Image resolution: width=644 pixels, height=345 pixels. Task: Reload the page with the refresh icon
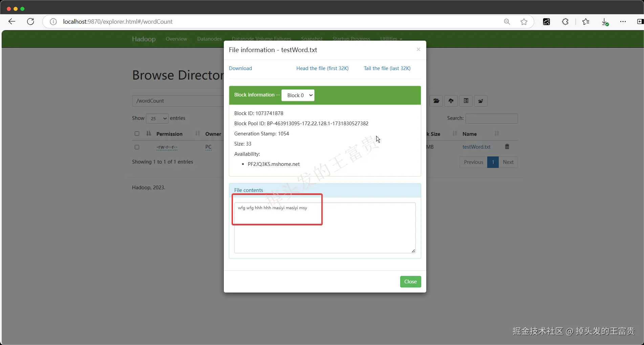(x=30, y=22)
